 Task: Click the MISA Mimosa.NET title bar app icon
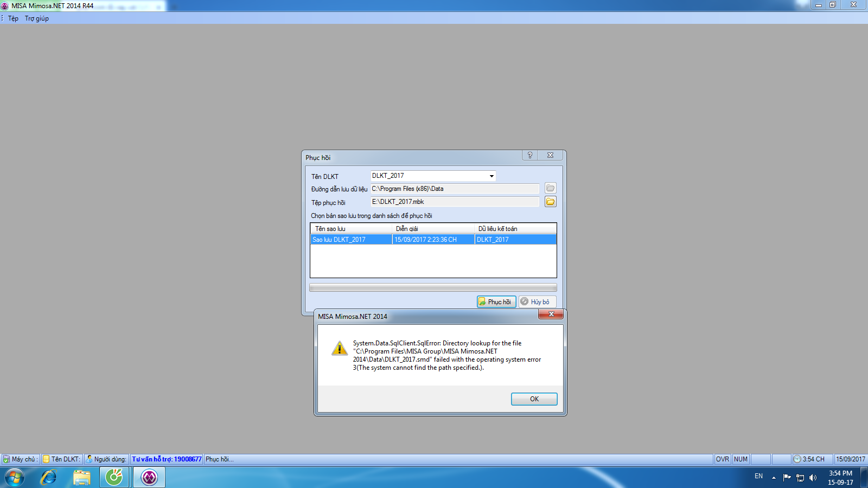tap(5, 6)
